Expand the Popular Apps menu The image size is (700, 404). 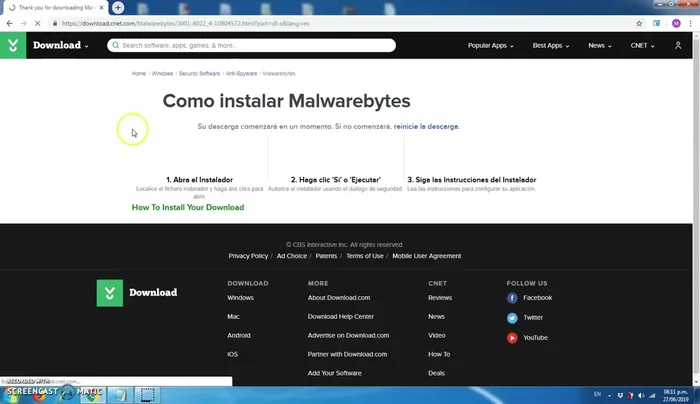[x=490, y=46]
